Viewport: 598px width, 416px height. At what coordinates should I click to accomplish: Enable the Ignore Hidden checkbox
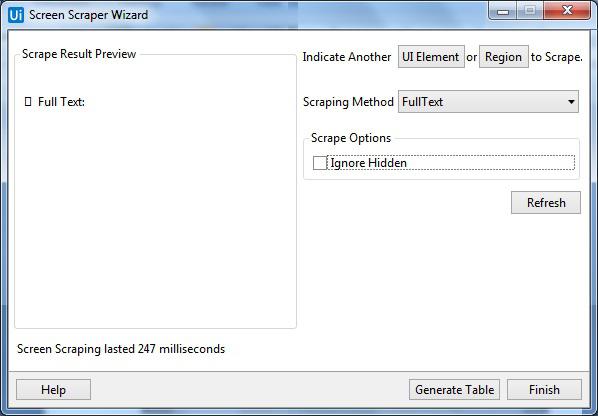[319, 163]
